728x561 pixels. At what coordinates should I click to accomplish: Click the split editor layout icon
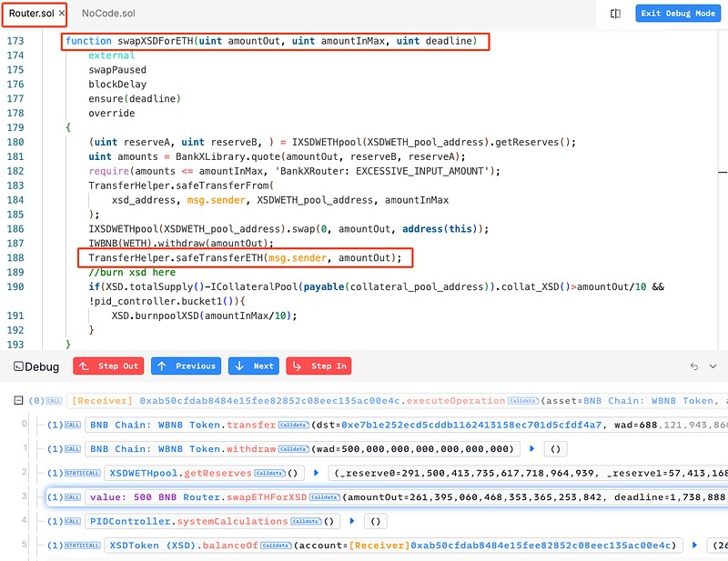tap(616, 14)
